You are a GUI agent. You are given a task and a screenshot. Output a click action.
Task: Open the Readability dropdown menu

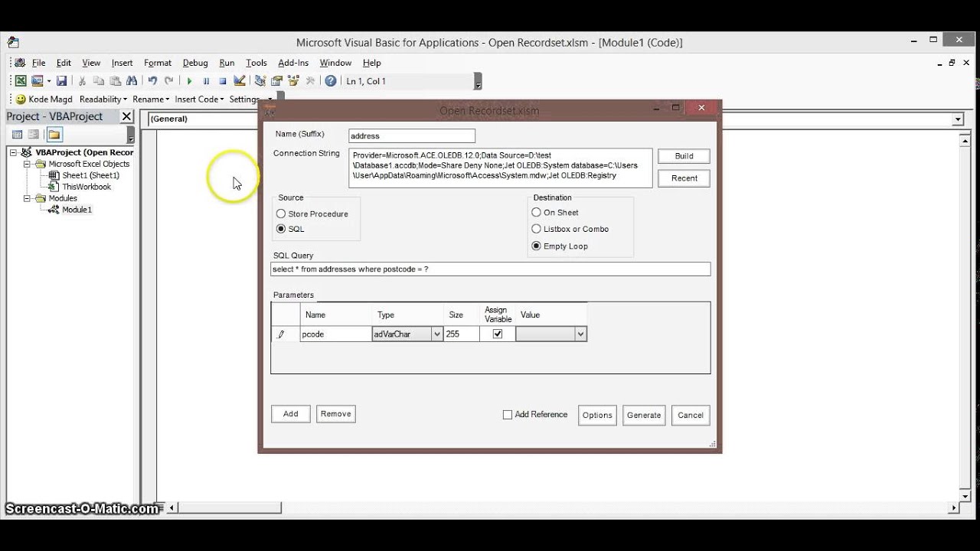pyautogui.click(x=103, y=99)
